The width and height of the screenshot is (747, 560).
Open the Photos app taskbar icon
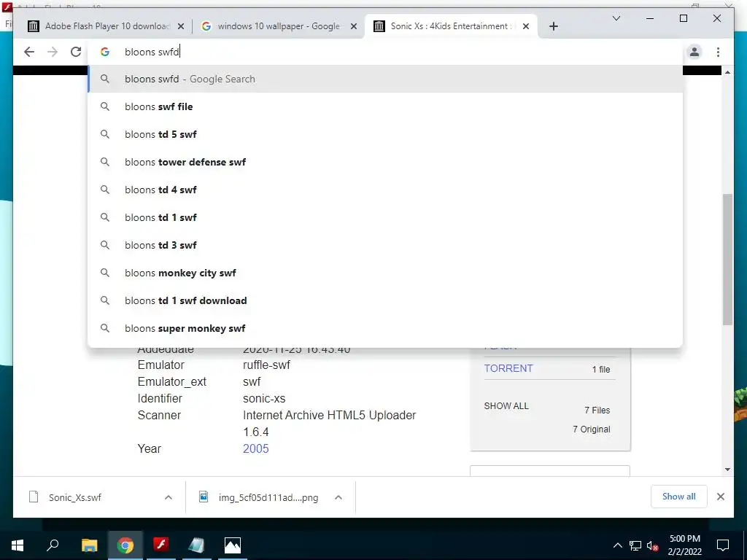pos(233,545)
